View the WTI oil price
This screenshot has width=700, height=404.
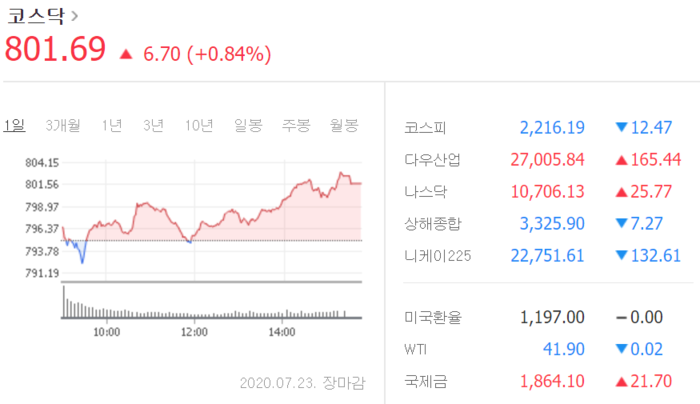point(416,349)
